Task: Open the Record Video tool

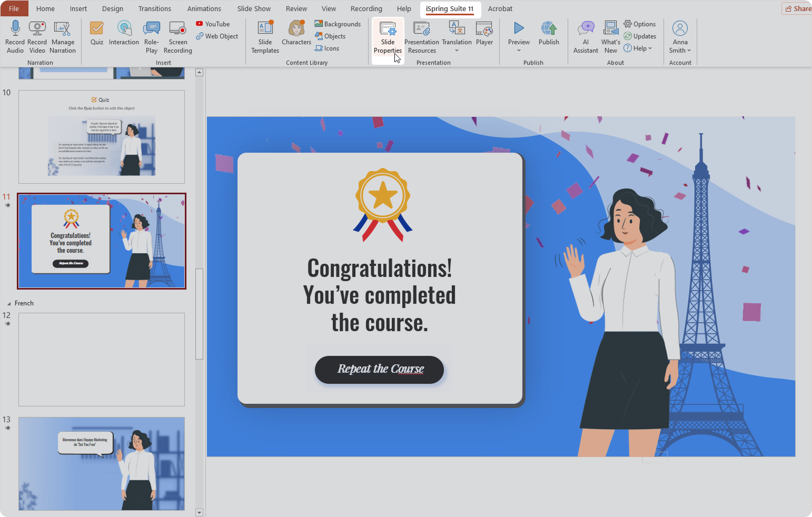Action: pos(37,29)
